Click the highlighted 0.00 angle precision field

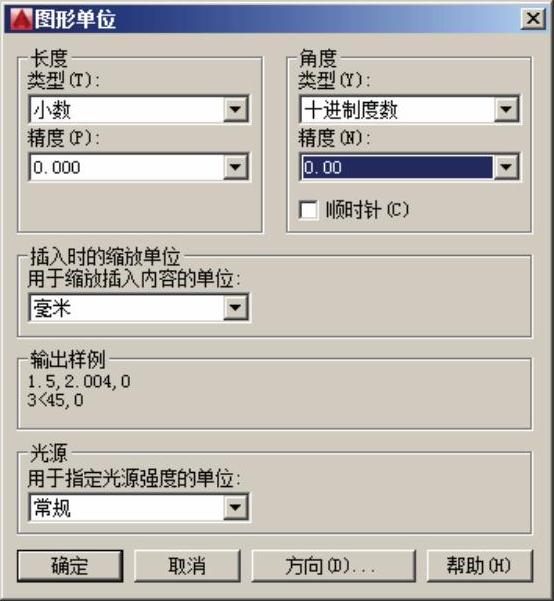pyautogui.click(x=397, y=167)
